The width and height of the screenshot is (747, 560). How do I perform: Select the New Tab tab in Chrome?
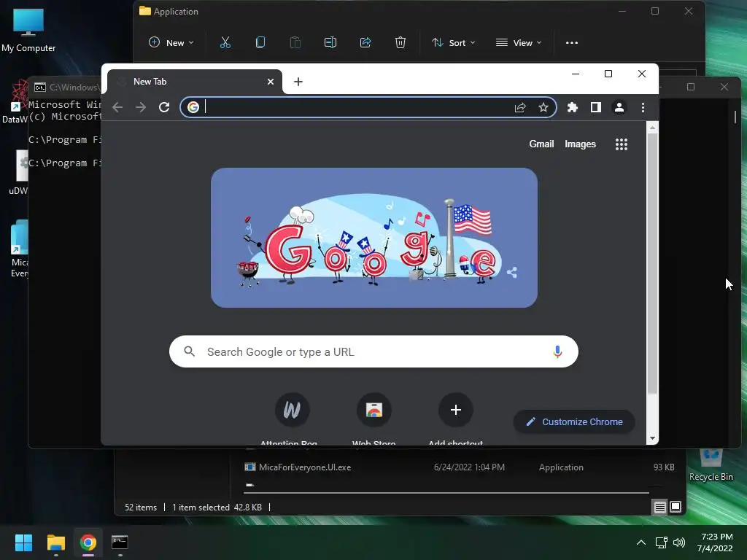coord(194,82)
